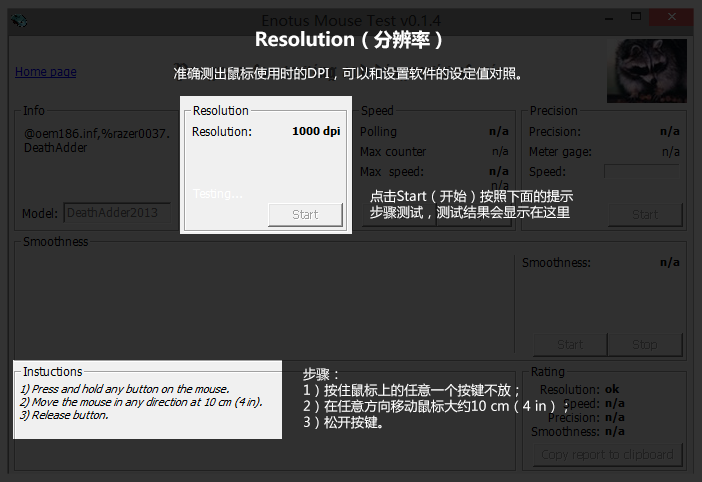Minimize the Enotus Mouse Test window
The image size is (702, 482).
coord(609,17)
